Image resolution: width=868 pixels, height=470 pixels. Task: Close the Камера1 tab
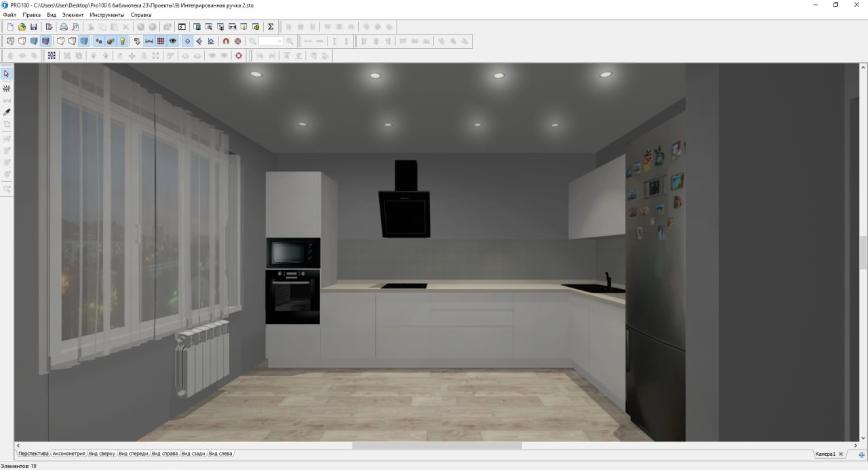pos(841,454)
